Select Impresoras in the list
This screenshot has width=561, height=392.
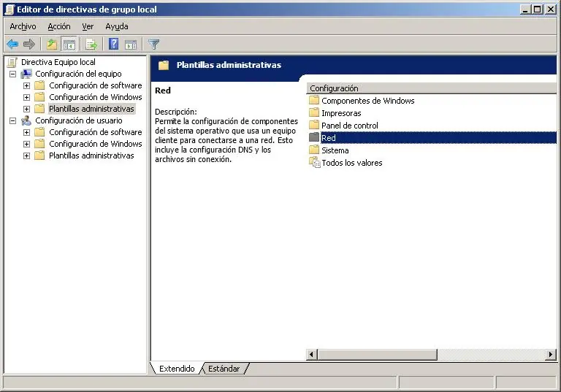point(341,113)
